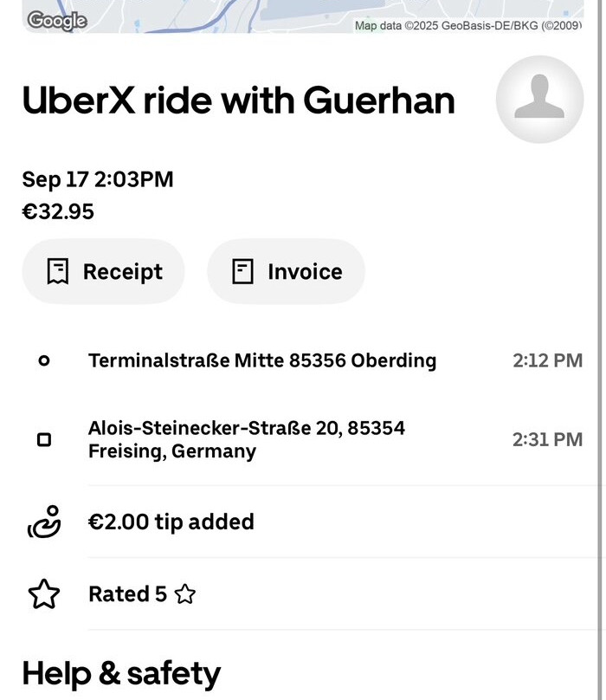Click the €32.95 fare amount

pos(58,211)
